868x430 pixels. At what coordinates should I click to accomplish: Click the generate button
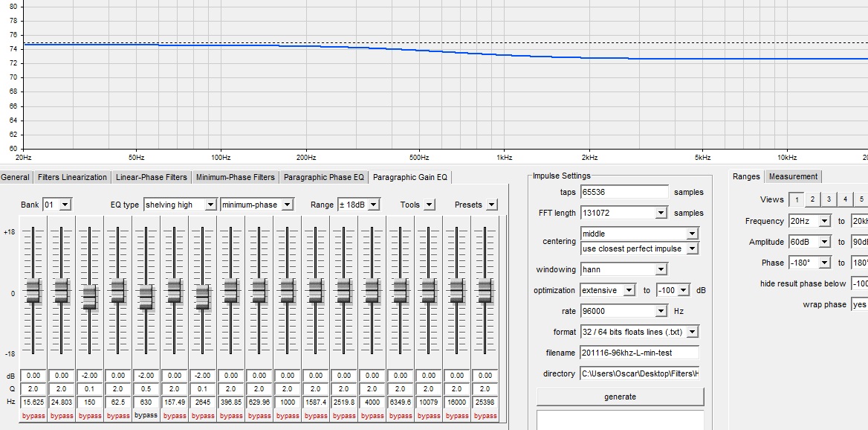[x=620, y=397]
